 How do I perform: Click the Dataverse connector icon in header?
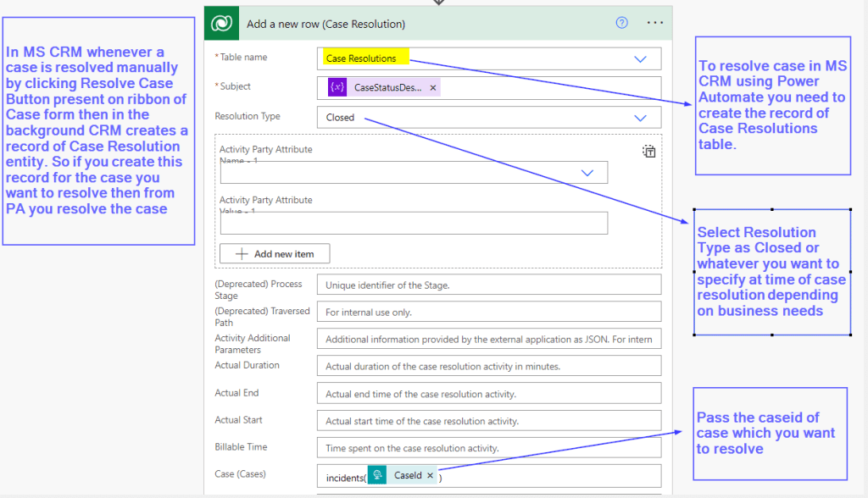[x=224, y=24]
